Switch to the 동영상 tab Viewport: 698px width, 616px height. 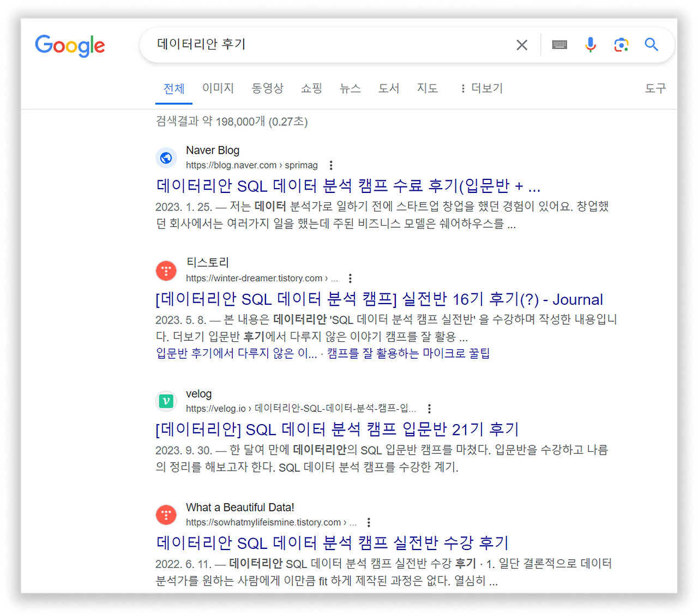pyautogui.click(x=267, y=88)
